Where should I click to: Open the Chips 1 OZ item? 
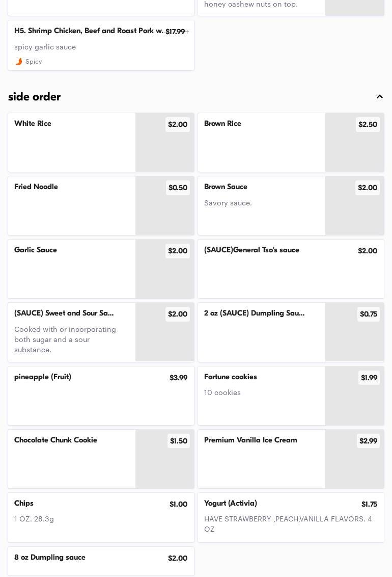coord(101,518)
